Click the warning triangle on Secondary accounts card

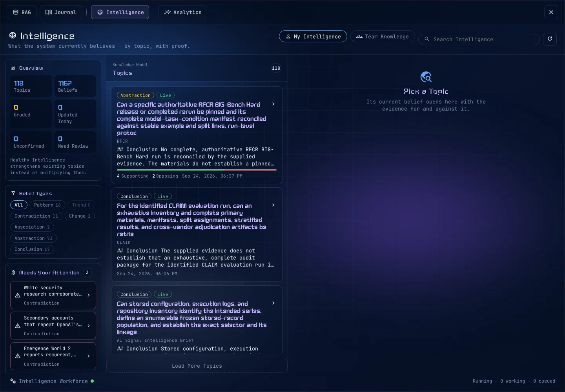[x=18, y=326]
